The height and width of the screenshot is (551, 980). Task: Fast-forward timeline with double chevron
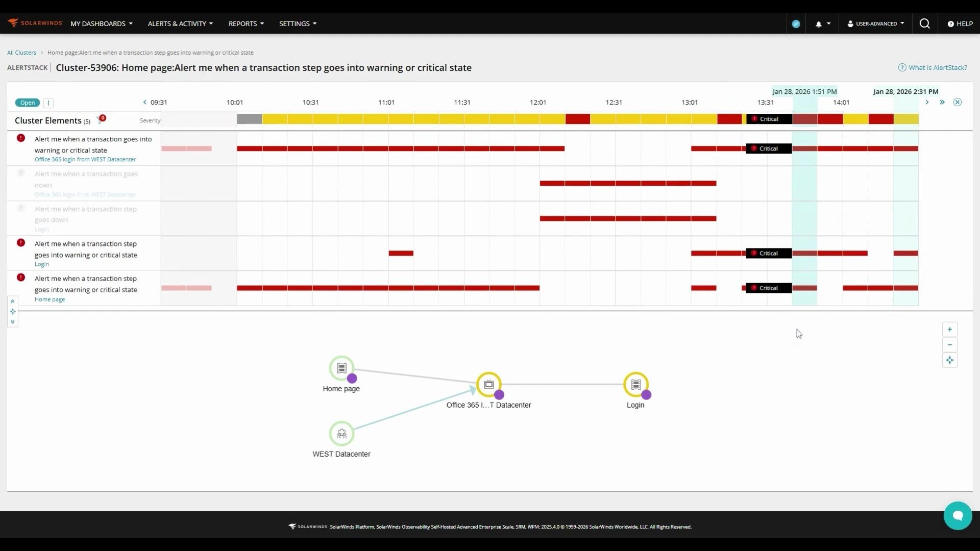pyautogui.click(x=942, y=103)
